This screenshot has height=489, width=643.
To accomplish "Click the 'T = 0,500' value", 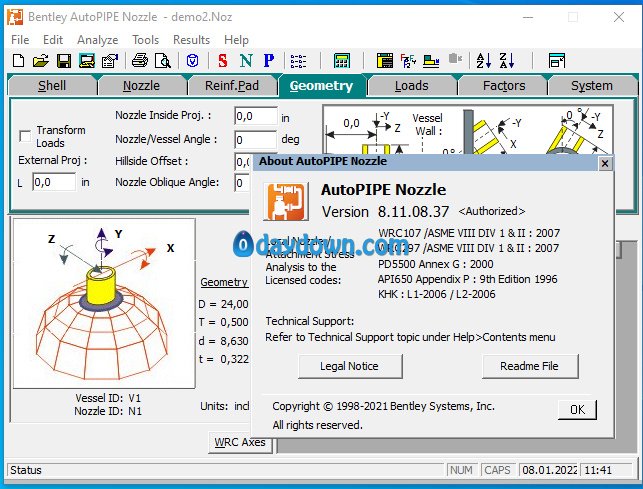I will [x=223, y=322].
